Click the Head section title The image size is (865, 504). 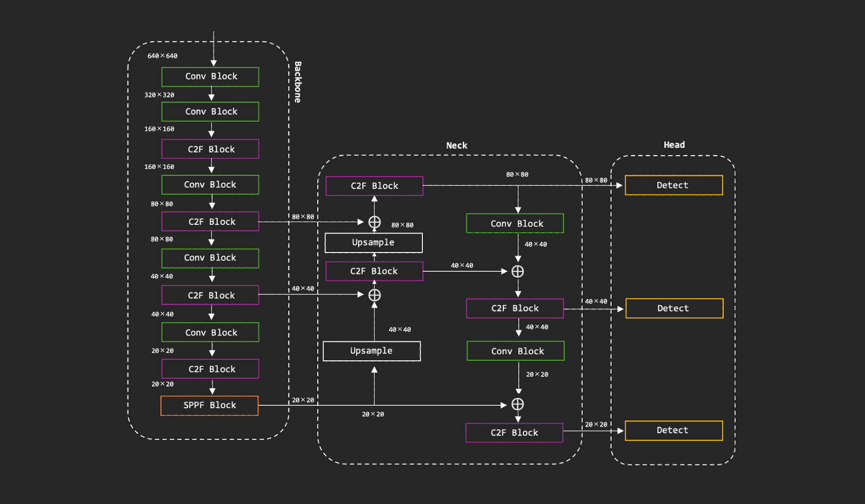674,145
